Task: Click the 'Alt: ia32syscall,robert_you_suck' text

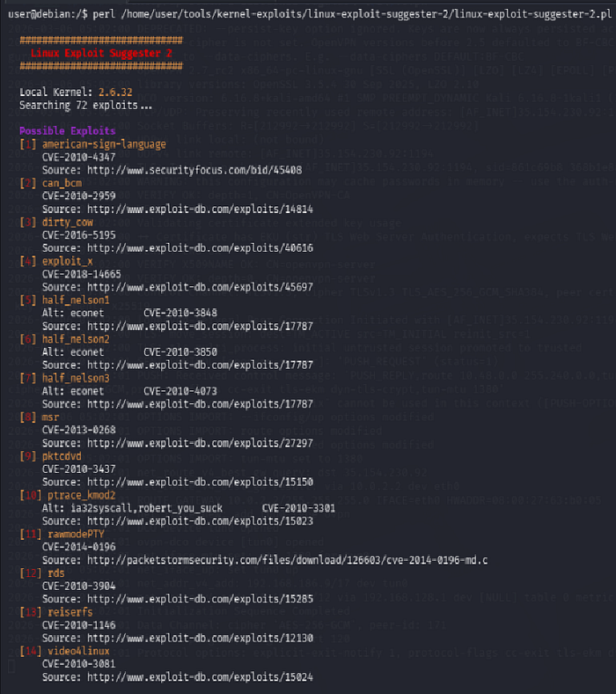Action: point(132,508)
